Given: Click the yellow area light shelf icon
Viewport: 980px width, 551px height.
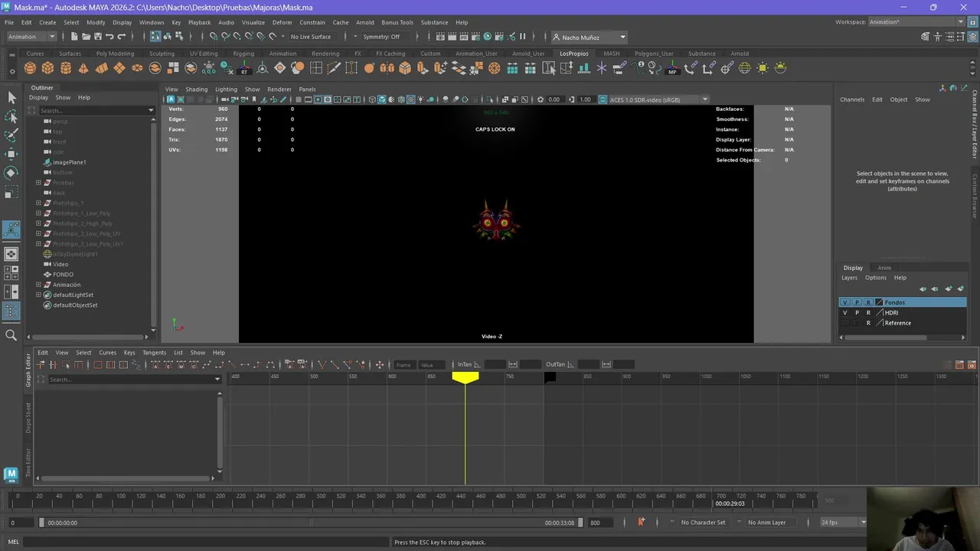Looking at the screenshot, I should click(763, 68).
